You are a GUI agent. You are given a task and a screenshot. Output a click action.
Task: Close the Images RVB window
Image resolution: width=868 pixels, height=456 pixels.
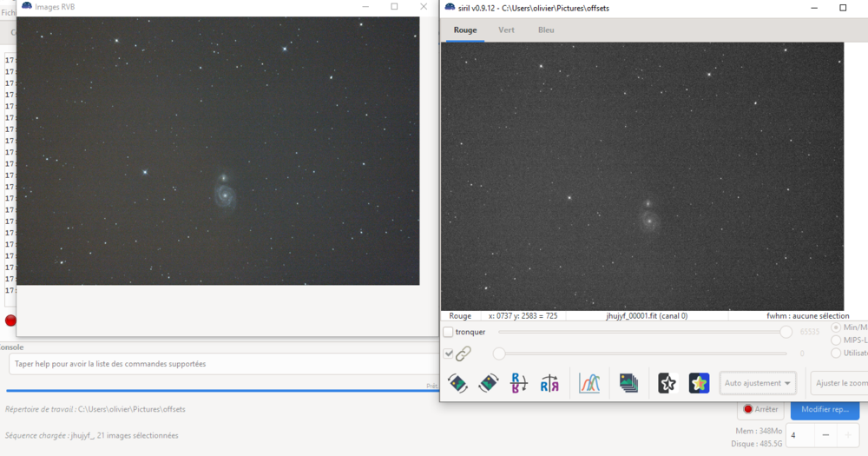point(424,7)
